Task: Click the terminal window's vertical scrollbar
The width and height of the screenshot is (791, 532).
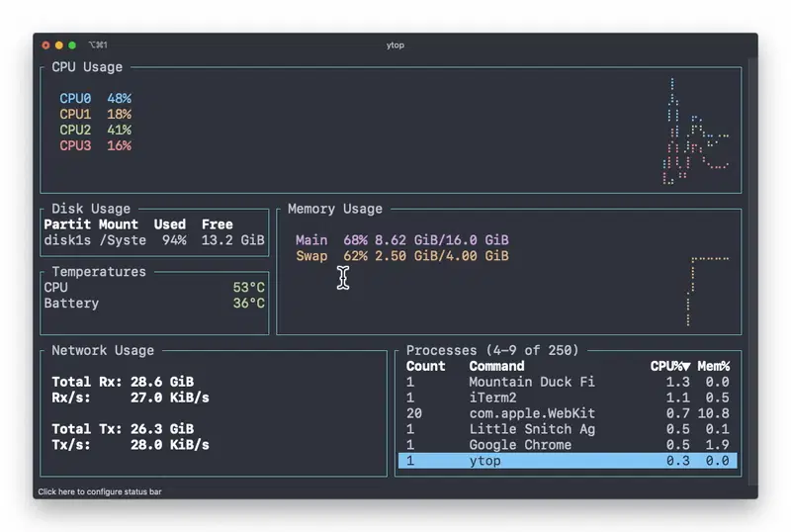Action: pyautogui.click(x=752, y=273)
